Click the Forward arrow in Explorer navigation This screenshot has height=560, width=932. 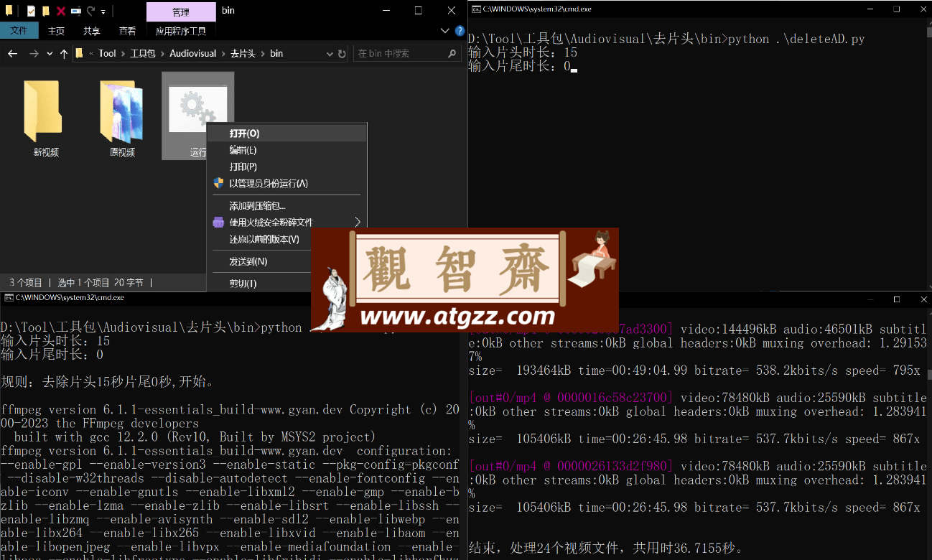(33, 54)
